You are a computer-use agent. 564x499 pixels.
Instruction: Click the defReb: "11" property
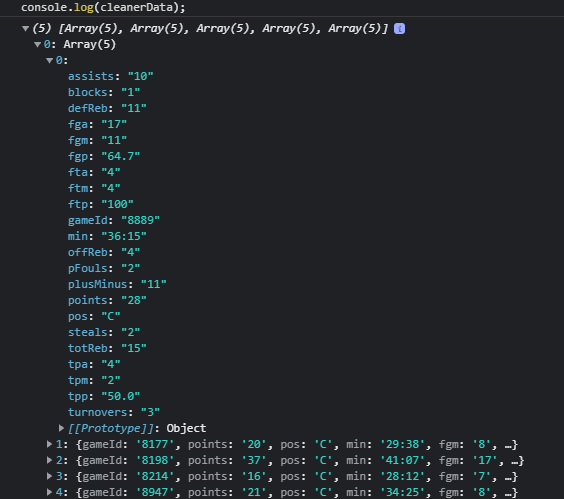click(x=107, y=108)
